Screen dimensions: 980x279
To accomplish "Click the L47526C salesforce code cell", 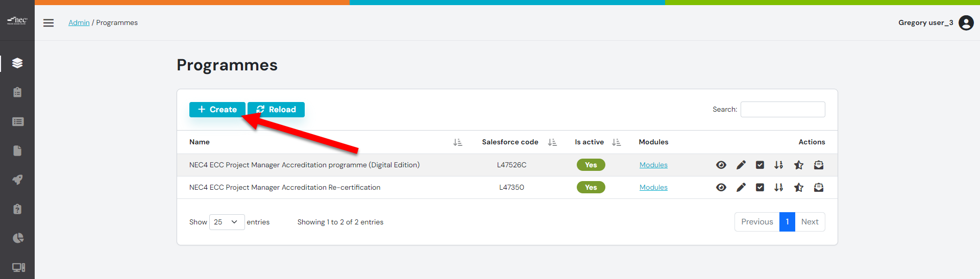I will click(x=511, y=165).
